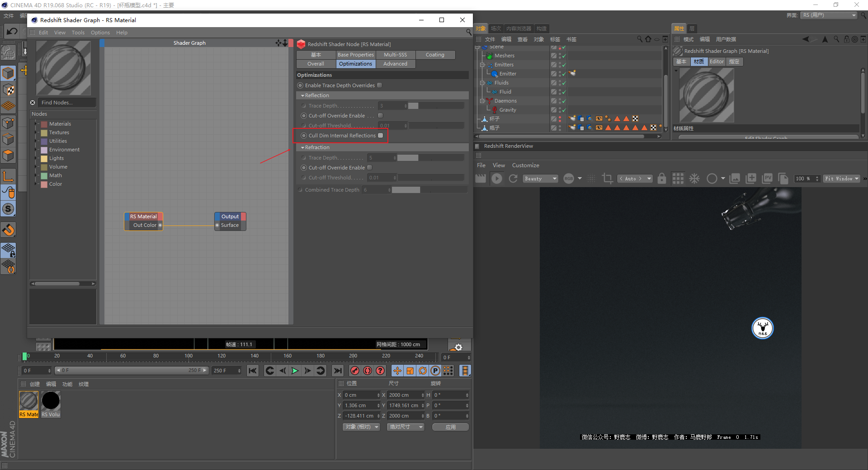This screenshot has height=470, width=868.
Task: Click the red question mark keyframe selection icon
Action: pyautogui.click(x=381, y=371)
